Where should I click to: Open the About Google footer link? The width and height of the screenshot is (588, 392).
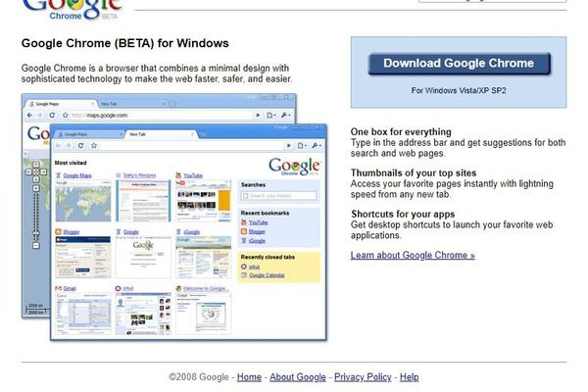[x=298, y=377]
